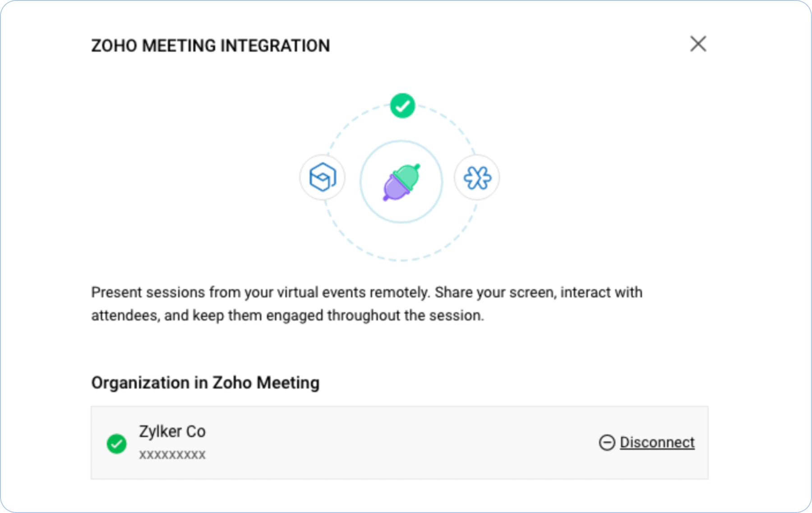This screenshot has width=812, height=513.
Task: Click the blue cube app icon
Action: click(323, 177)
